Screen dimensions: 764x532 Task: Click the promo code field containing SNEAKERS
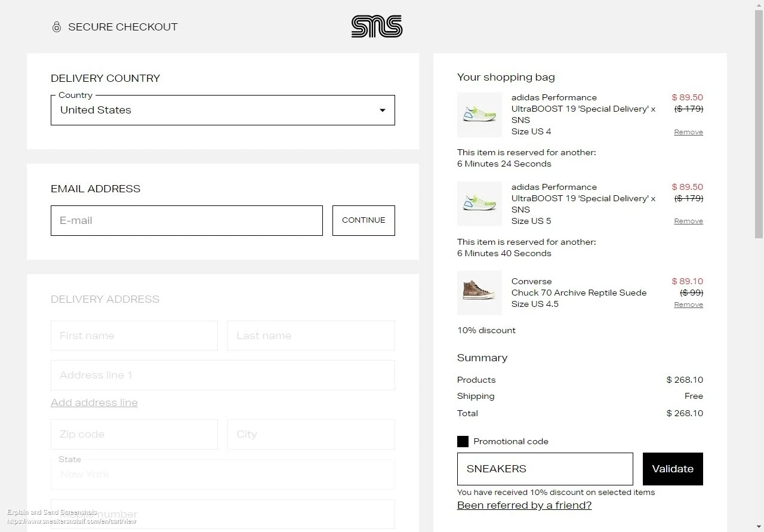(545, 469)
